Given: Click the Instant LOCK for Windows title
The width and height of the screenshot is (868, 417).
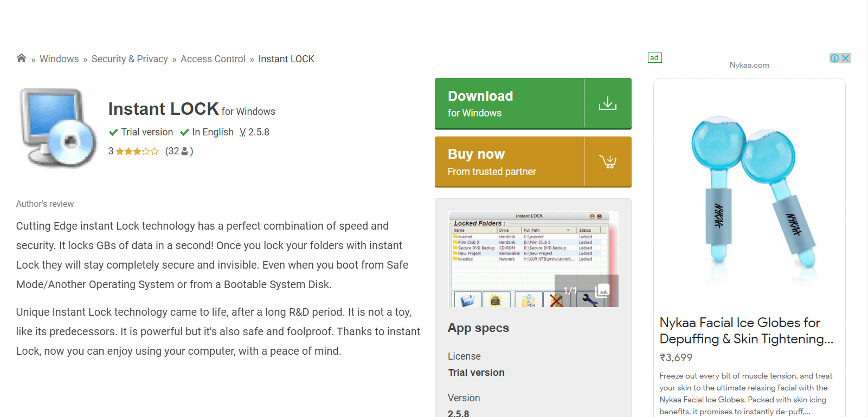Looking at the screenshot, I should click(x=192, y=109).
